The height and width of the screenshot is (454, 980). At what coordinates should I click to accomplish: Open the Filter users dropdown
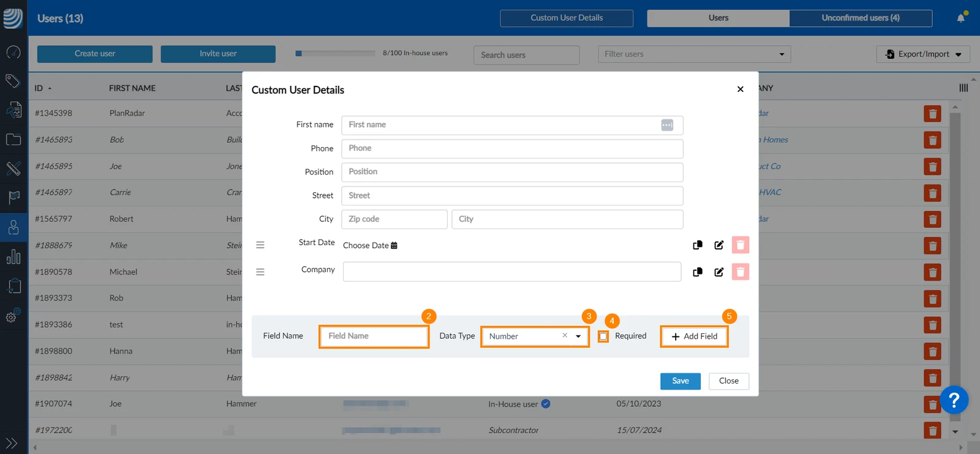pyautogui.click(x=694, y=54)
